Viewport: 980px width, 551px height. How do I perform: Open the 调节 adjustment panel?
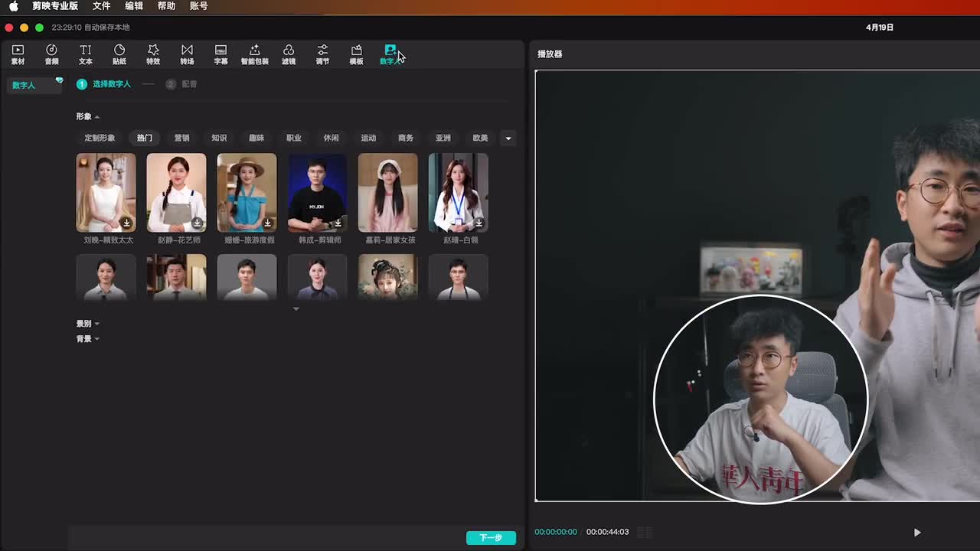(x=322, y=54)
